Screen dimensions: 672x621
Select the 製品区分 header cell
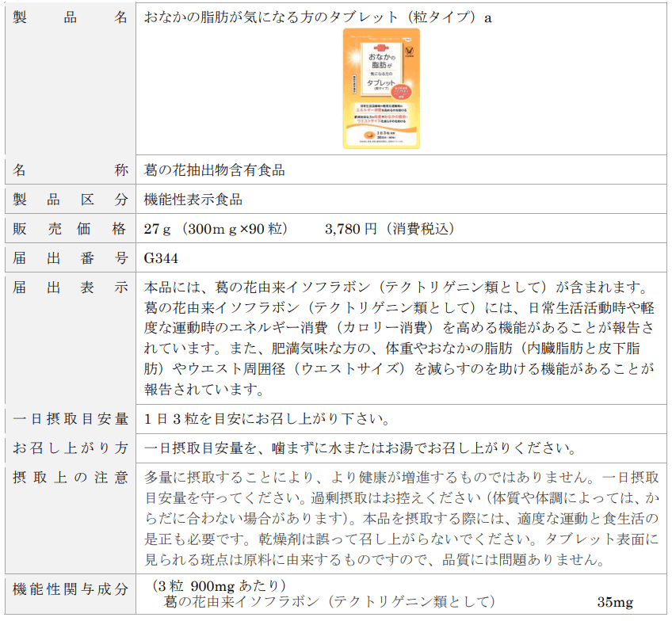tap(70, 200)
